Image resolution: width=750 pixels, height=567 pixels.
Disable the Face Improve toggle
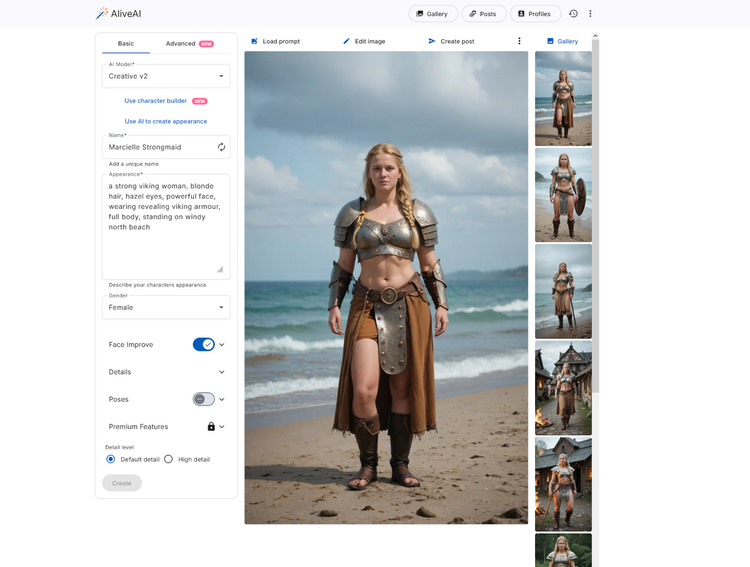tap(204, 344)
